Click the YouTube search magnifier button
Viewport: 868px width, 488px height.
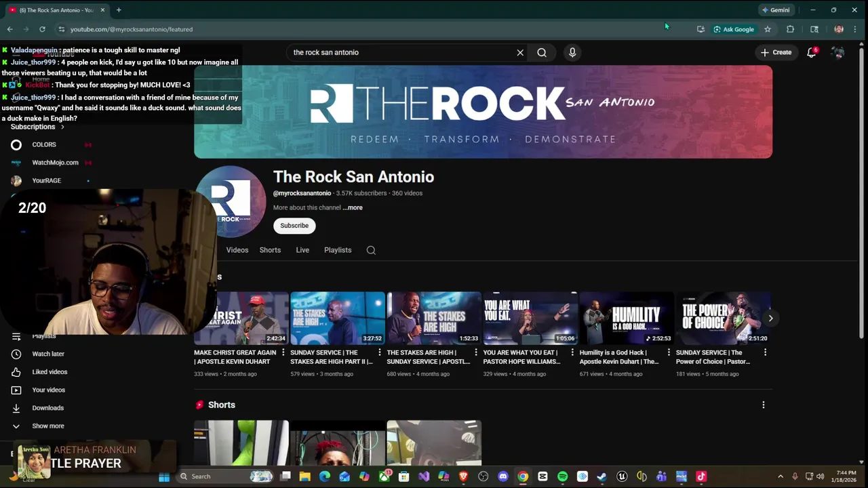tap(542, 52)
